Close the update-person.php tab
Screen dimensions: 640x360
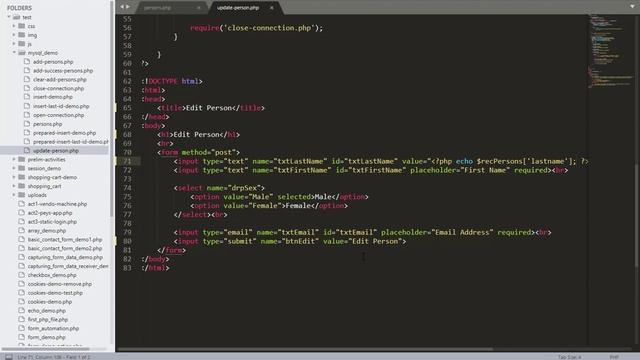point(272,8)
